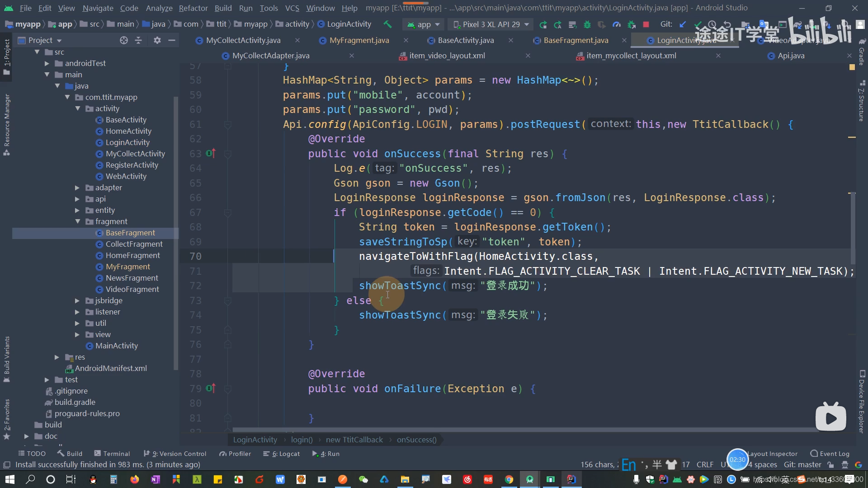The image size is (868, 488).
Task: Toggle file read-only lock icon
Action: 830,465
